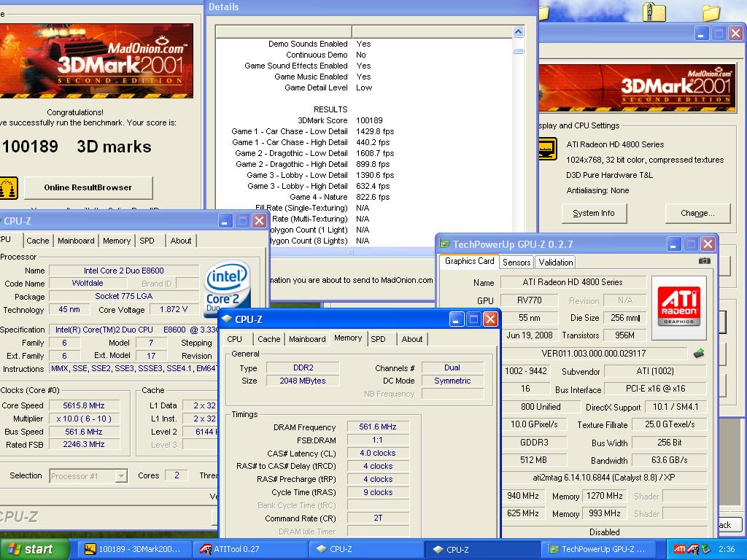Click the ATITool tray icon
This screenshot has height=560, width=747.
[x=693, y=549]
